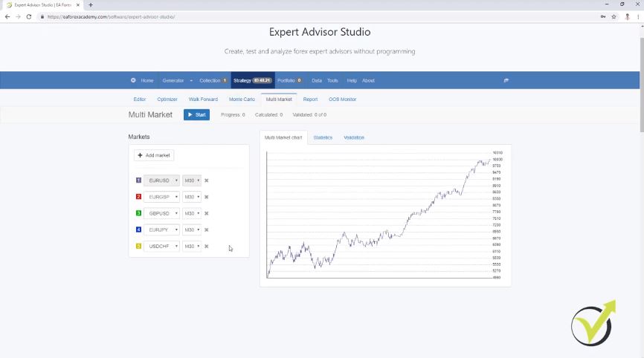
Task: Remove the GBPUSD market row
Action: [x=207, y=213]
